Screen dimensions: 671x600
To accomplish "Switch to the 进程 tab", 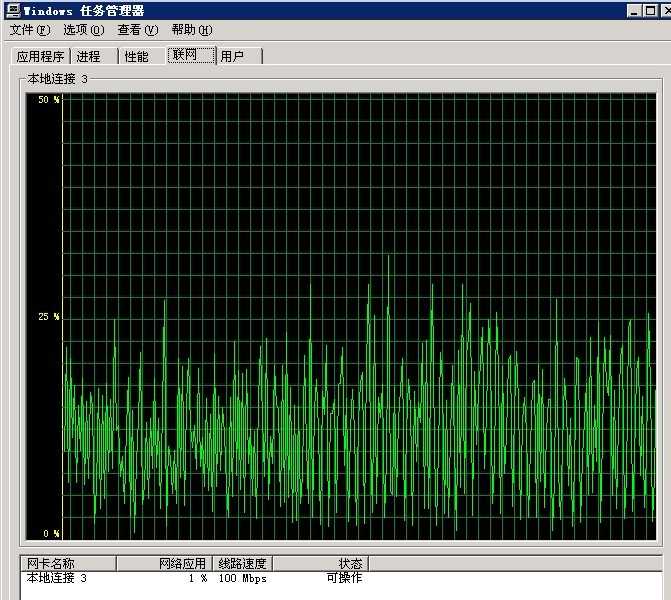I will coord(94,56).
